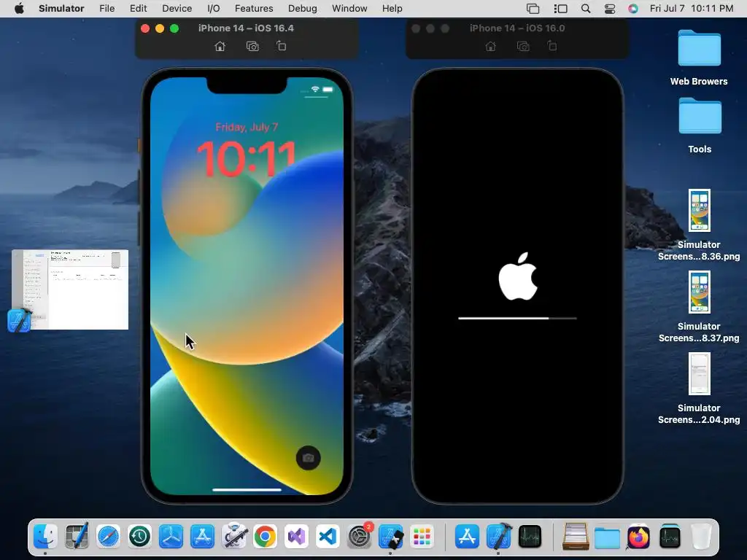Viewport: 747px width, 560px height.
Task: Select Simulator Screens...2.04.png file
Action: tap(699, 388)
